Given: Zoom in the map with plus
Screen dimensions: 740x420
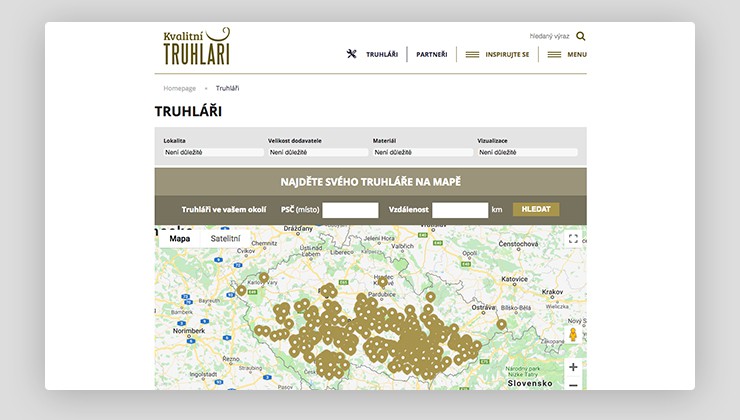Looking at the screenshot, I should [x=573, y=367].
